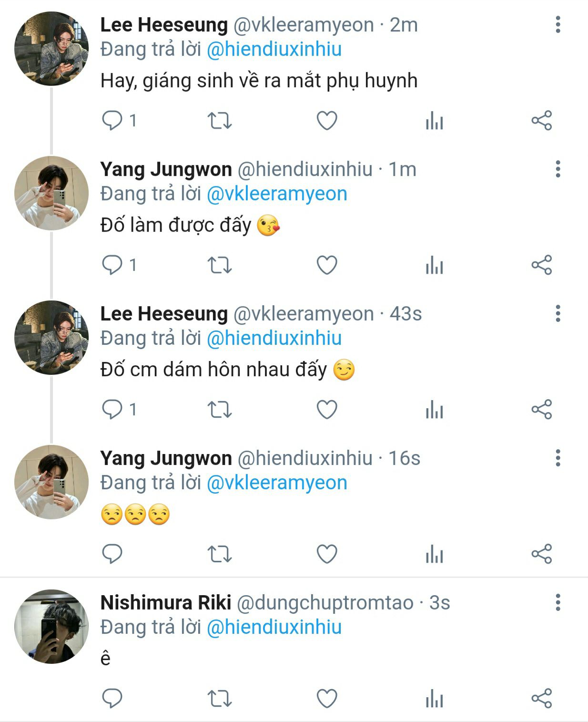This screenshot has height=722, width=588.
Task: View analytics for the 'giáng sinh' tweet
Action: click(x=434, y=121)
